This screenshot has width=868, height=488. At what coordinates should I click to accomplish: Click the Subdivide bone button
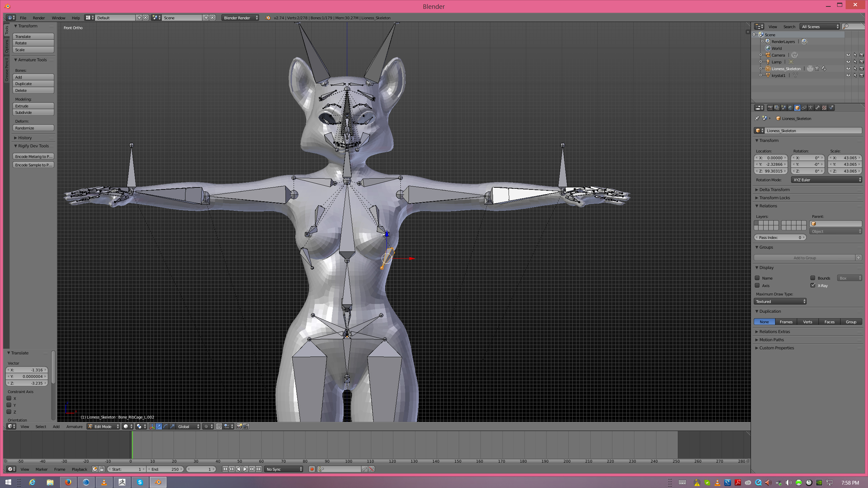click(x=33, y=113)
